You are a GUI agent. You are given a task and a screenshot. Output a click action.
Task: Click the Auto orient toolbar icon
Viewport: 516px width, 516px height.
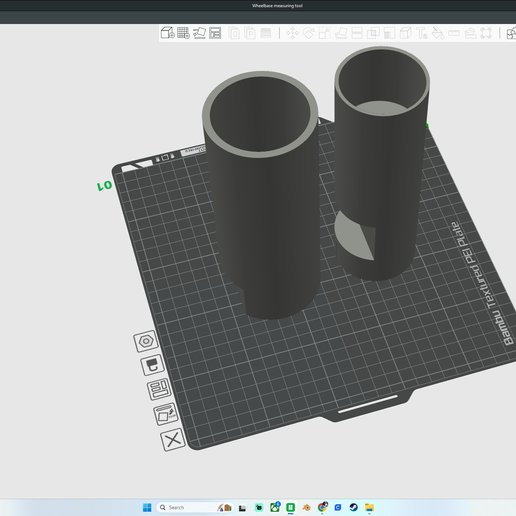coord(199,33)
